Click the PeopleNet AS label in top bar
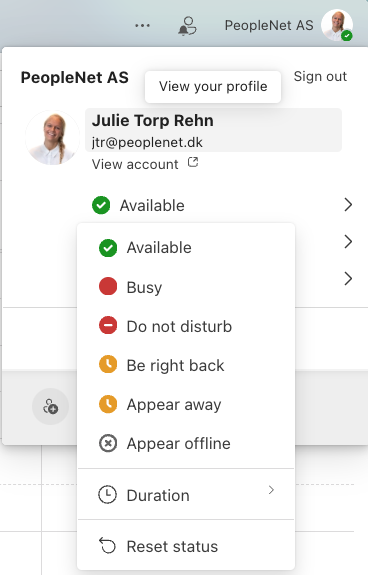Screen dimensions: 368x575 coord(269,25)
